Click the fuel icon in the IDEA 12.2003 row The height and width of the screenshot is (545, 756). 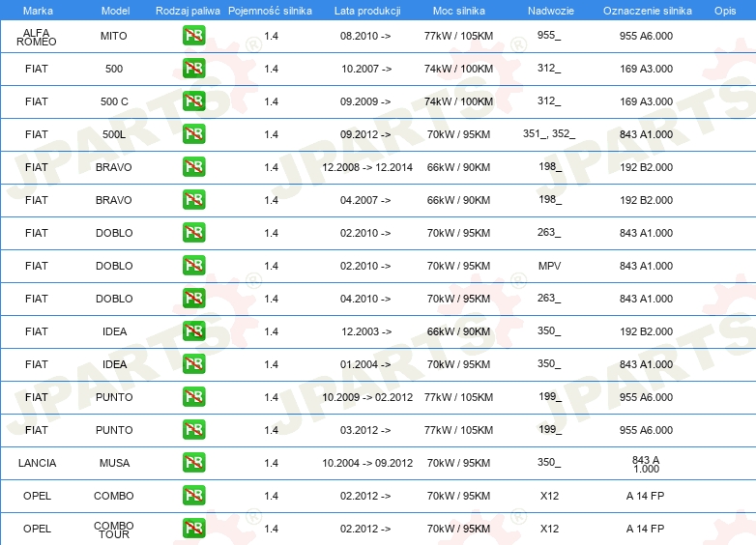tap(193, 331)
